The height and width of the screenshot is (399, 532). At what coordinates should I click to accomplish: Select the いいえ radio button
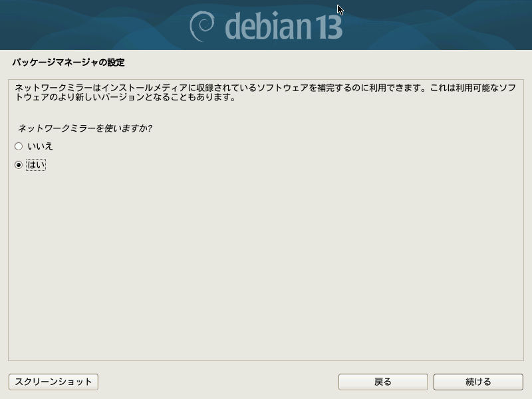[x=19, y=146]
